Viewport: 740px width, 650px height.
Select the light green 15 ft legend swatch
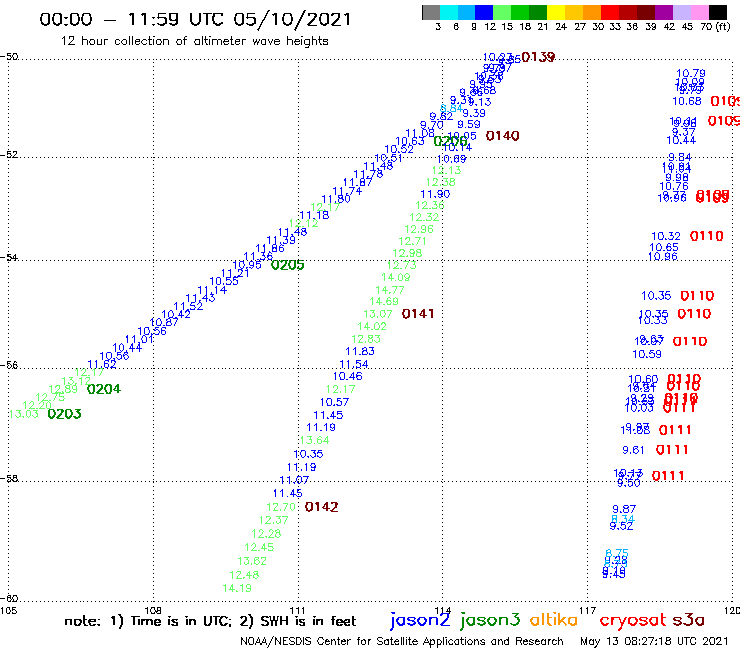pyautogui.click(x=502, y=12)
